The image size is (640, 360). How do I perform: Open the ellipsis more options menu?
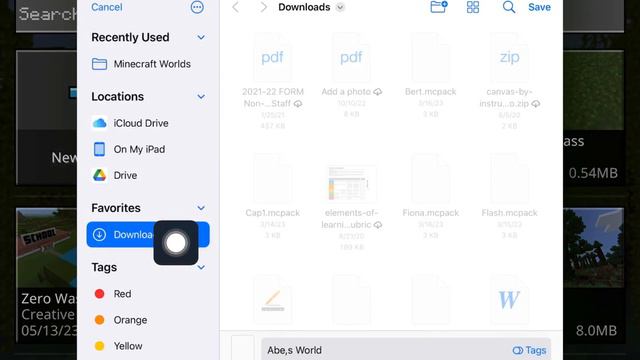pos(197,7)
